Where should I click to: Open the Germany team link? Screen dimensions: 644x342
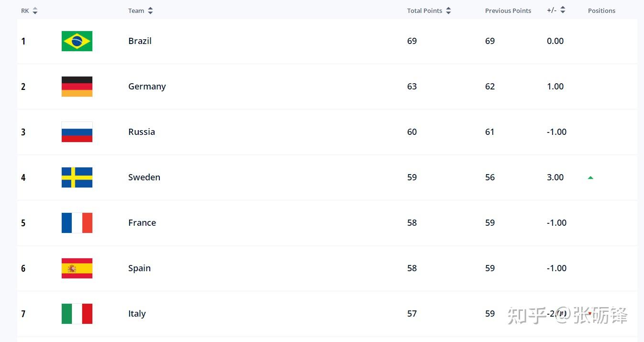click(147, 87)
